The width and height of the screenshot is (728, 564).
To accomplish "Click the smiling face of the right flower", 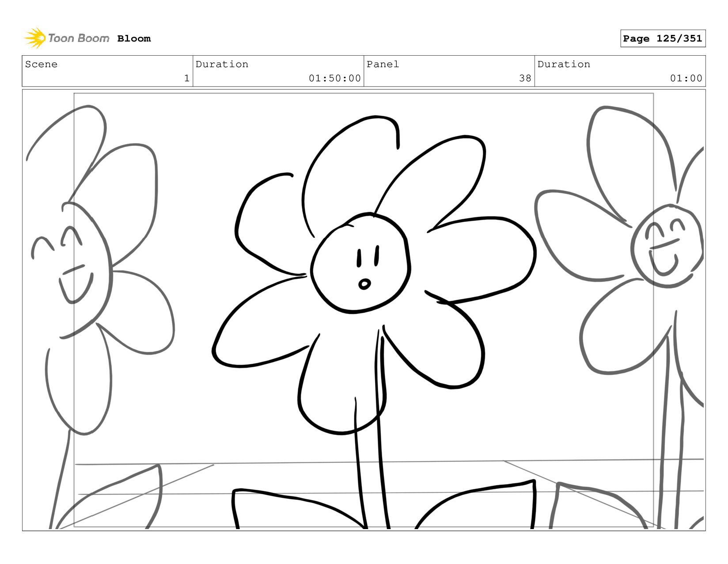I will (x=667, y=246).
